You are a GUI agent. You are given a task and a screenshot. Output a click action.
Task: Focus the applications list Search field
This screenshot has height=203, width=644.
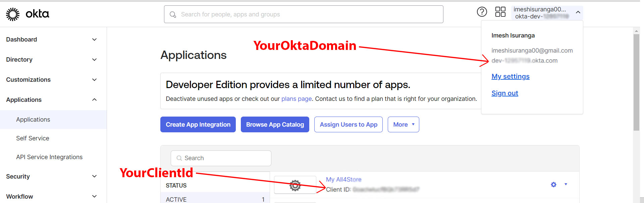tap(221, 158)
